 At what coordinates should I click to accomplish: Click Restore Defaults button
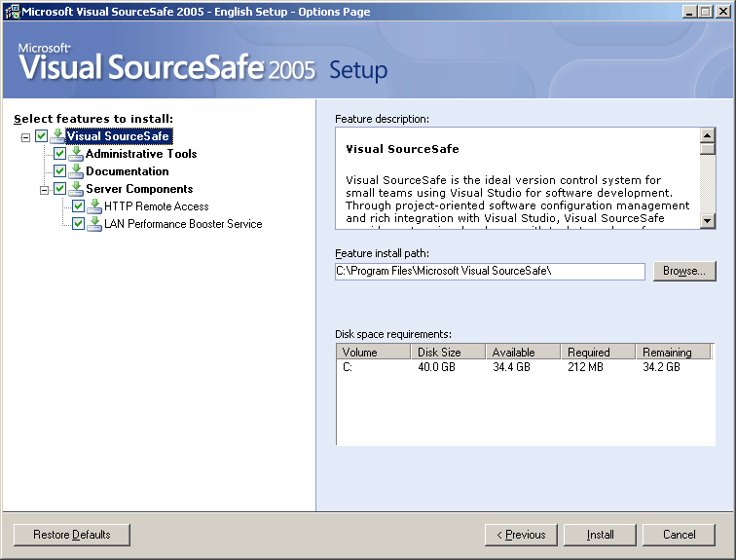[x=72, y=535]
